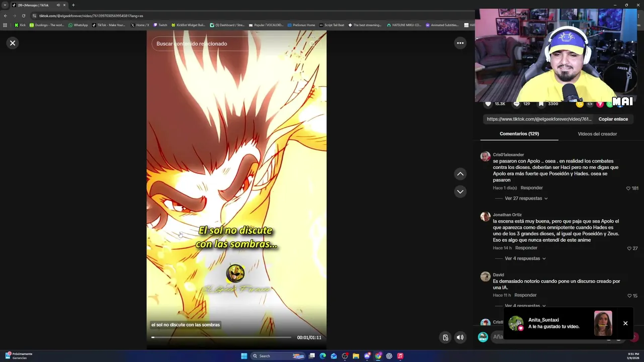644x362 pixels.
Task: Save the video with the bookmark icon
Action: 541,104
